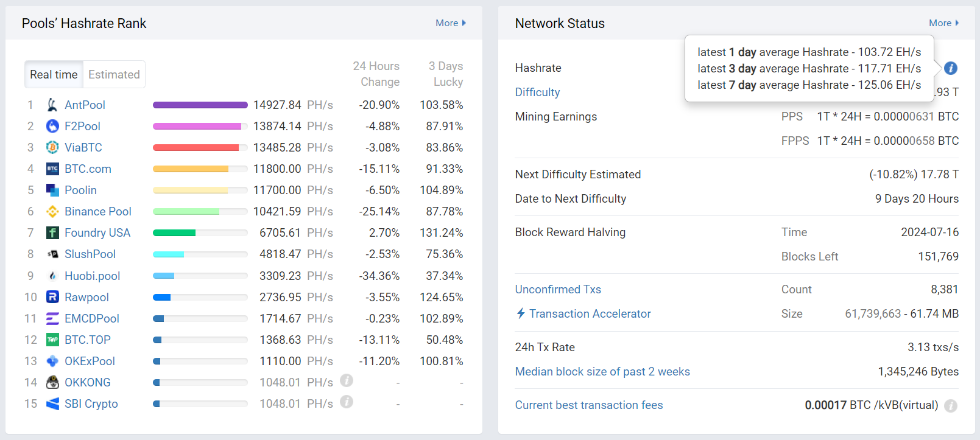This screenshot has height=440, width=980.
Task: Click Foundry USA green hashrate bar
Action: coord(174,232)
